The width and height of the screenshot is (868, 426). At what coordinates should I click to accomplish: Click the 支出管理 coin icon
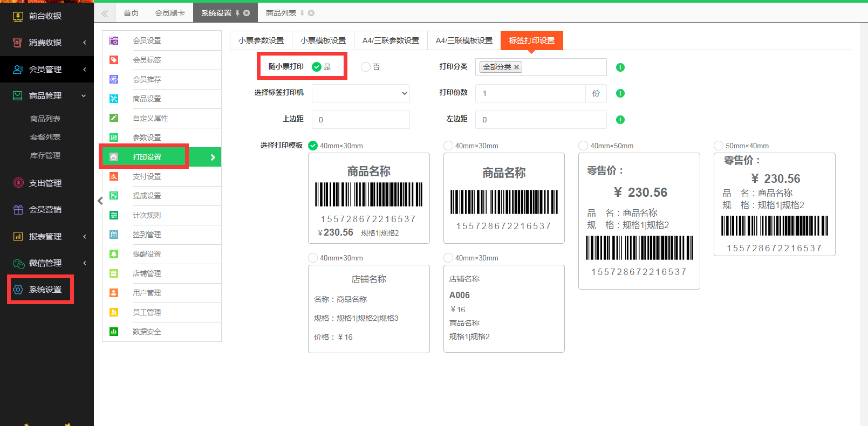(18, 183)
